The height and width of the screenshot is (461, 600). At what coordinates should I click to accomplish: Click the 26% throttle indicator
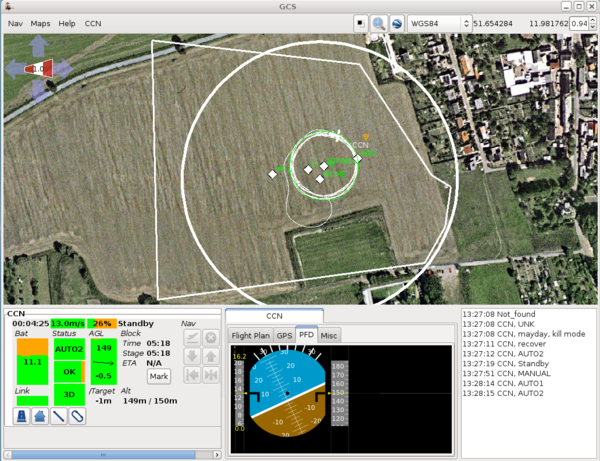click(x=102, y=324)
